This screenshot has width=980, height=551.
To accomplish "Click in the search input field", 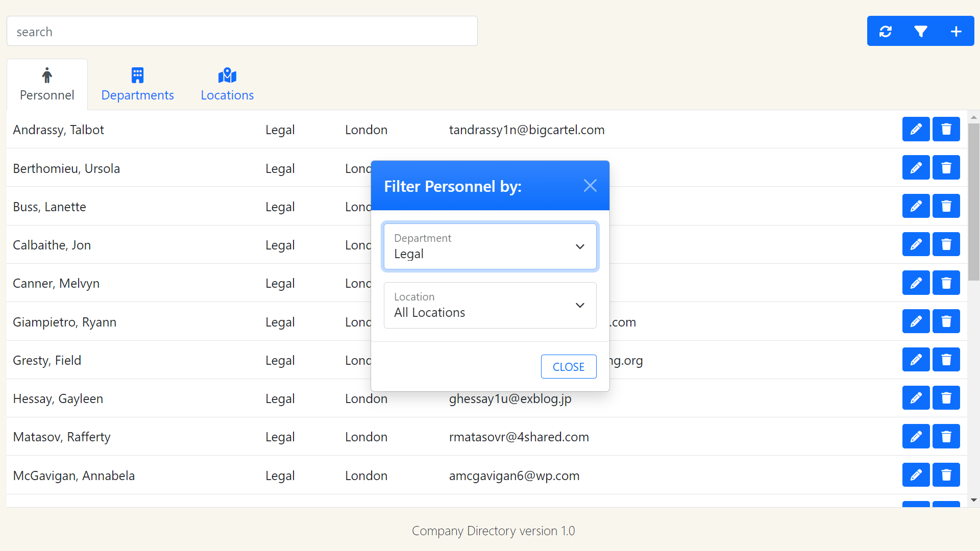I will coord(242,31).
